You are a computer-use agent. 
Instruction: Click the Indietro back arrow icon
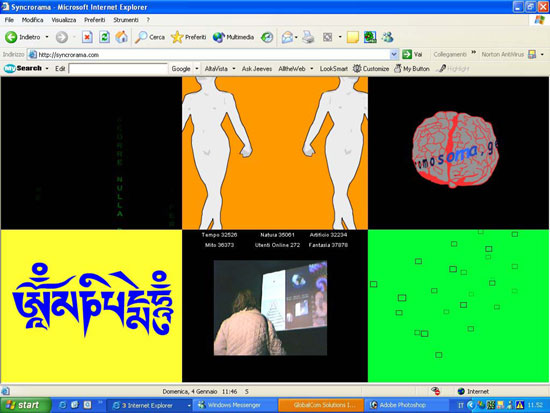pos(11,37)
